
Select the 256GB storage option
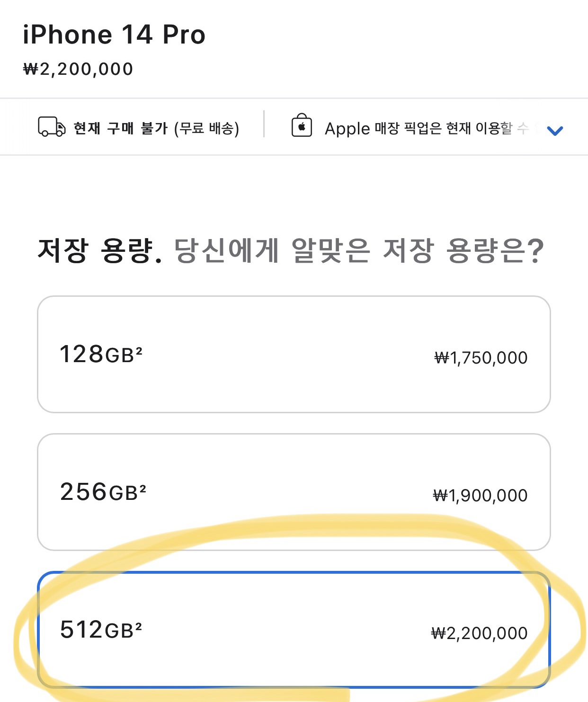pos(294,492)
